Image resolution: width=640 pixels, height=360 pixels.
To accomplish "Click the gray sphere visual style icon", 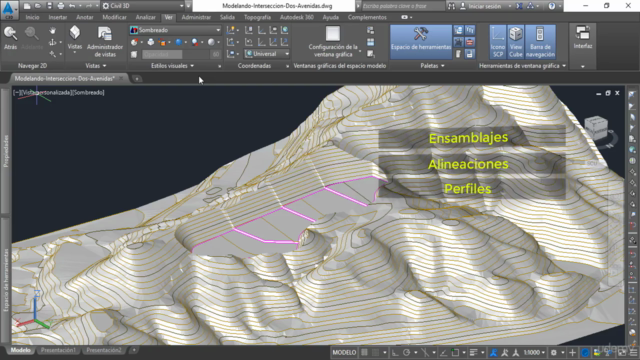I will (x=211, y=42).
